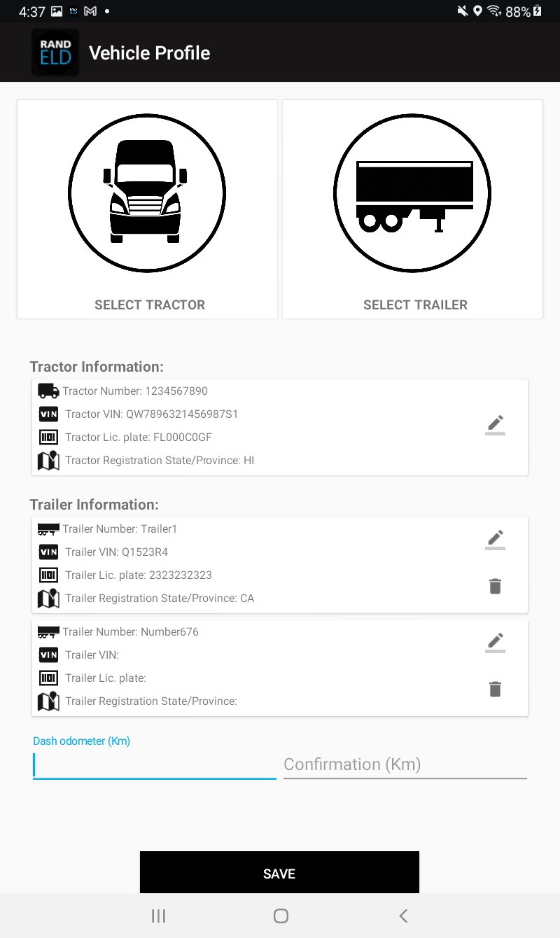Tap the tractor truck circle icon
The image size is (560, 938).
coord(147,192)
